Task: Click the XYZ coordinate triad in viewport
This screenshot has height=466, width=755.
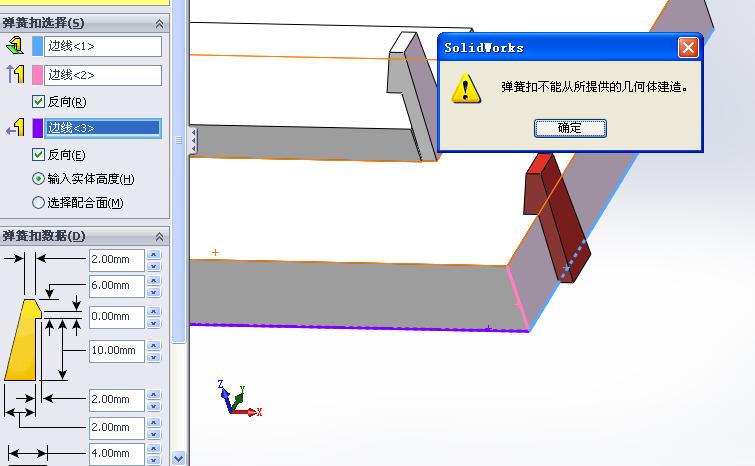Action: (238, 400)
